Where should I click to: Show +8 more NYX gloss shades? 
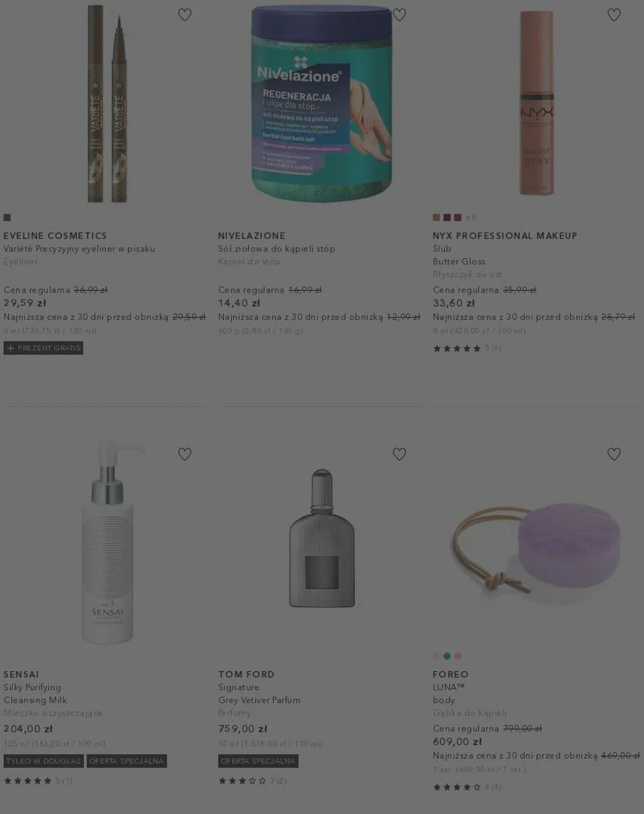tap(471, 217)
